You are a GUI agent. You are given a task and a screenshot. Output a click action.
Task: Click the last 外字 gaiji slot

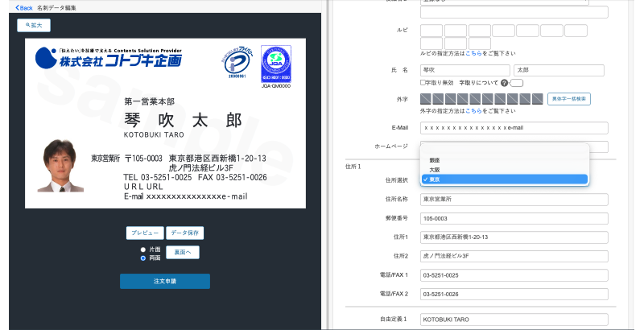click(536, 98)
